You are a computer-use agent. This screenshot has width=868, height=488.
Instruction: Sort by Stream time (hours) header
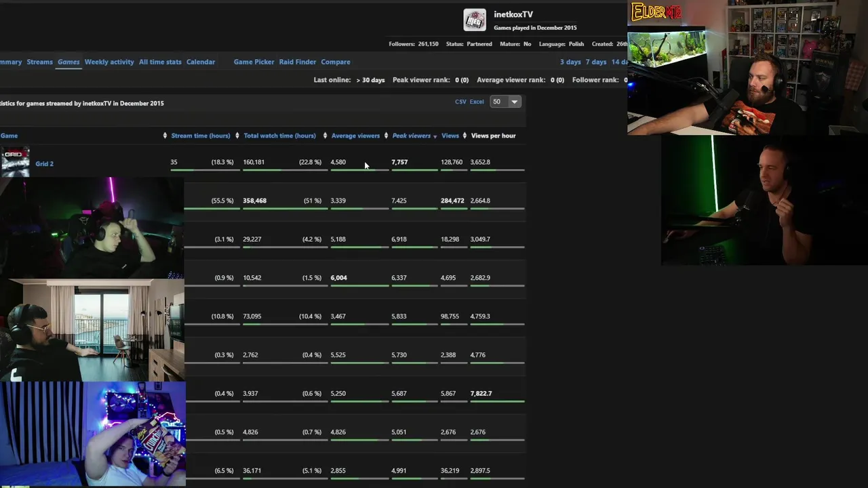[x=201, y=136]
